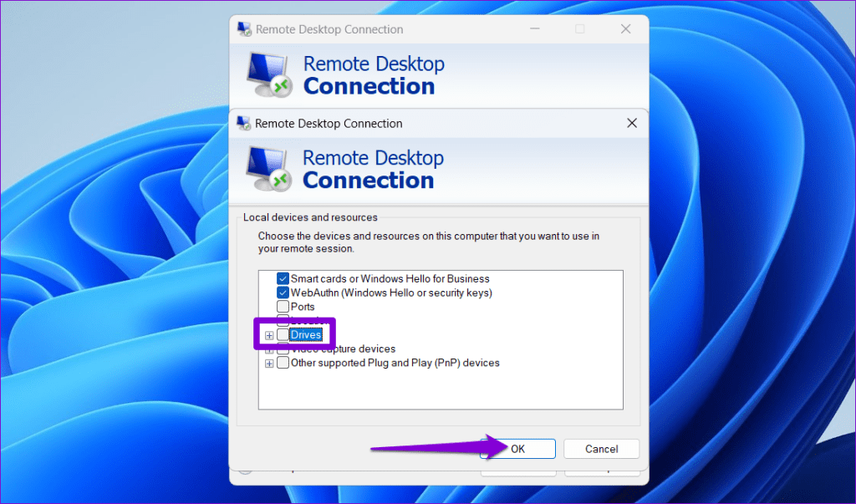The height and width of the screenshot is (504, 856).
Task: Close the Local devices and resources dialog
Action: pyautogui.click(x=632, y=123)
